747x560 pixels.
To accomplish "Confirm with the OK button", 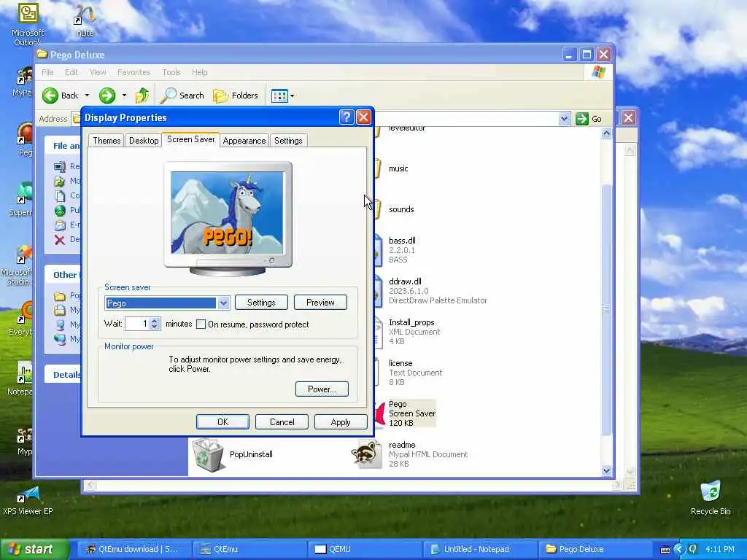I will tap(222, 422).
